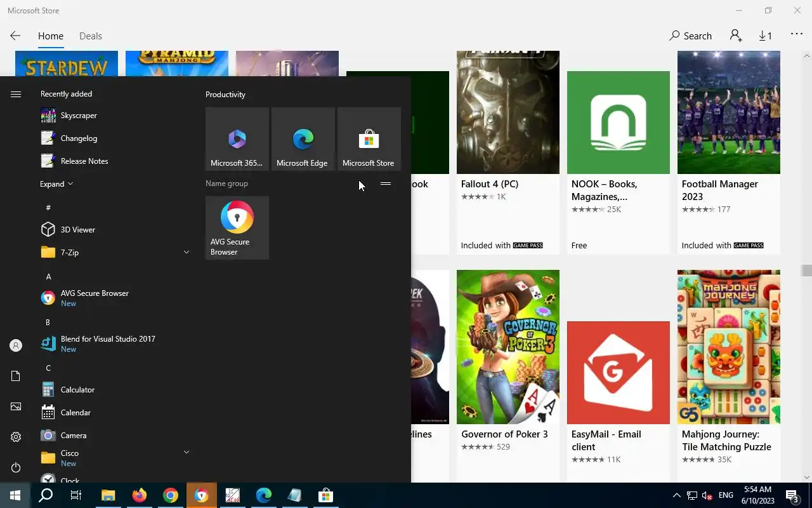Open the Start menu hamburger icon
The height and width of the screenshot is (508, 812).
[x=16, y=94]
